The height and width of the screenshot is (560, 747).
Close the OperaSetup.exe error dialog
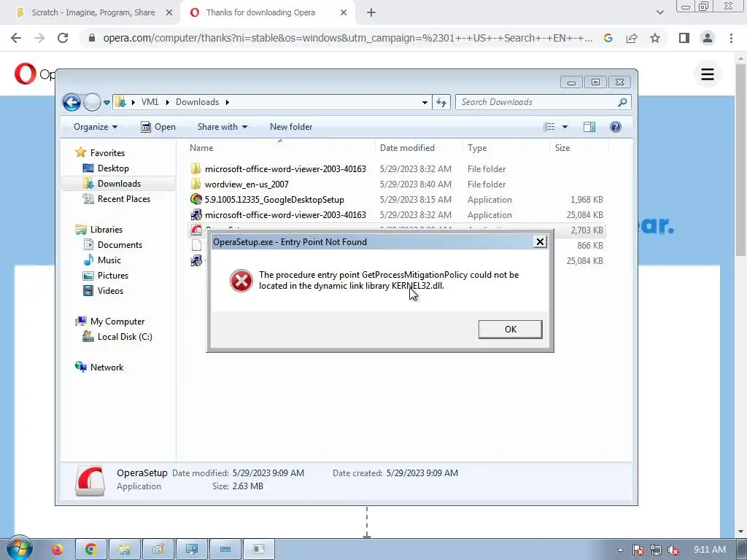(x=540, y=242)
